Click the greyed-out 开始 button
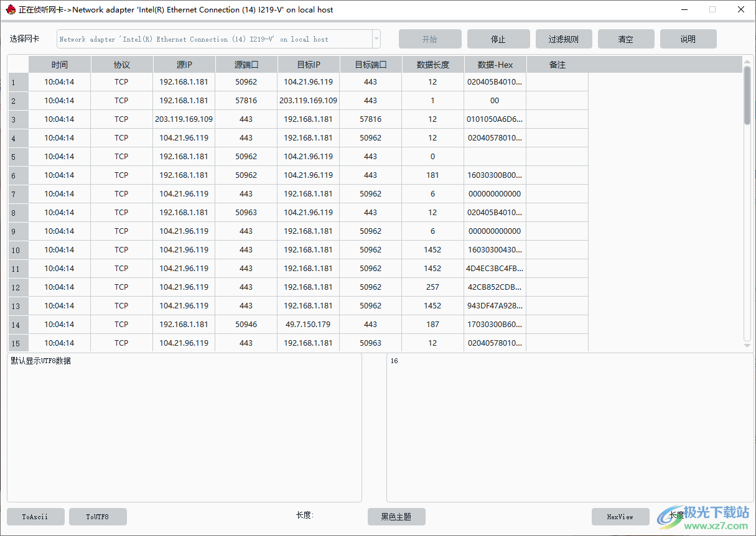 [x=430, y=39]
